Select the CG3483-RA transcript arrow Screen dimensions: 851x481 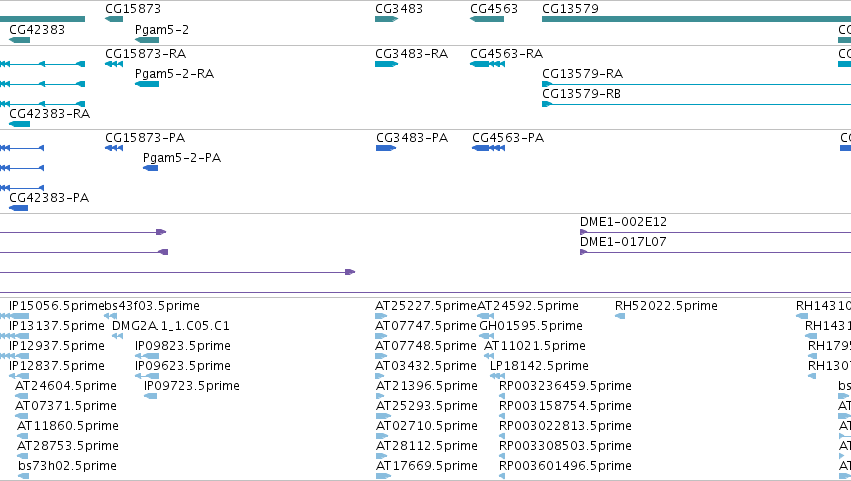tap(386, 64)
